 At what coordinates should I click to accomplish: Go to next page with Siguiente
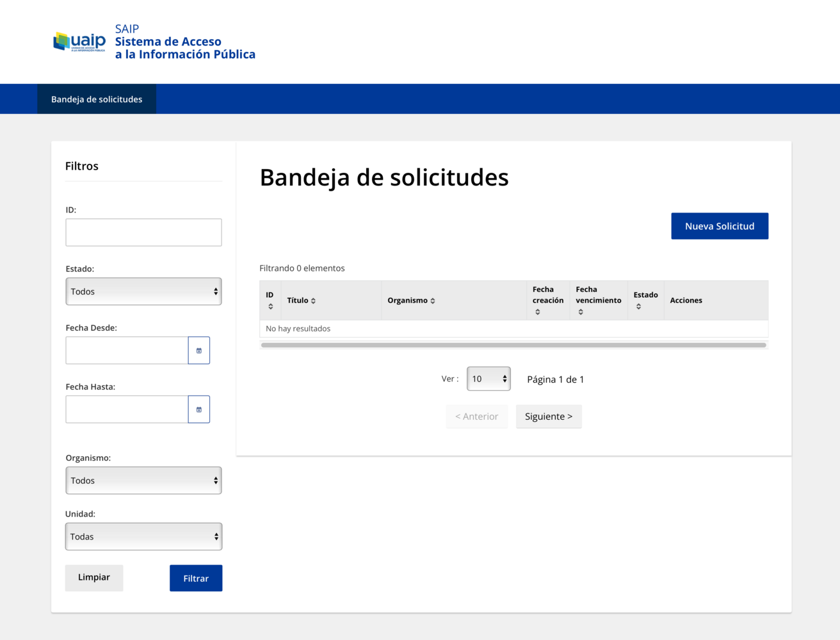tap(549, 417)
